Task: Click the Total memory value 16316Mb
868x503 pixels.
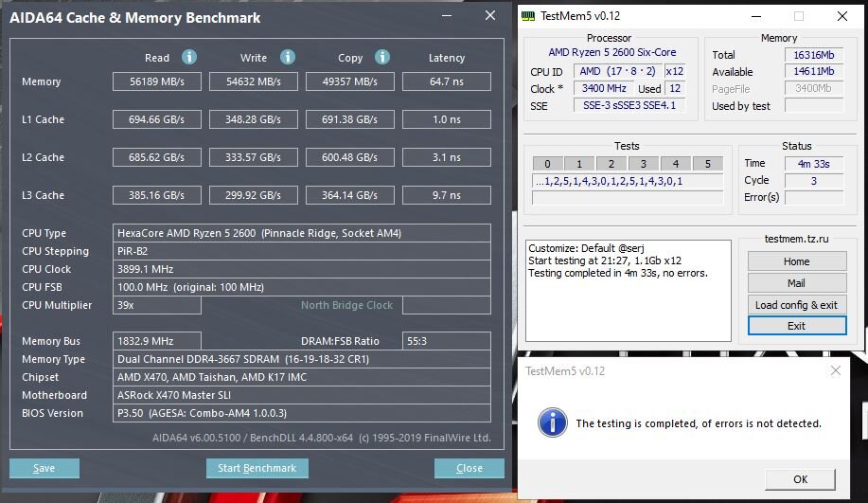Action: [x=814, y=55]
